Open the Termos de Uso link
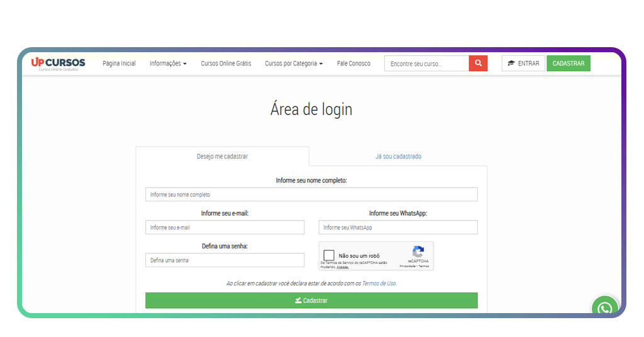 [379, 284]
